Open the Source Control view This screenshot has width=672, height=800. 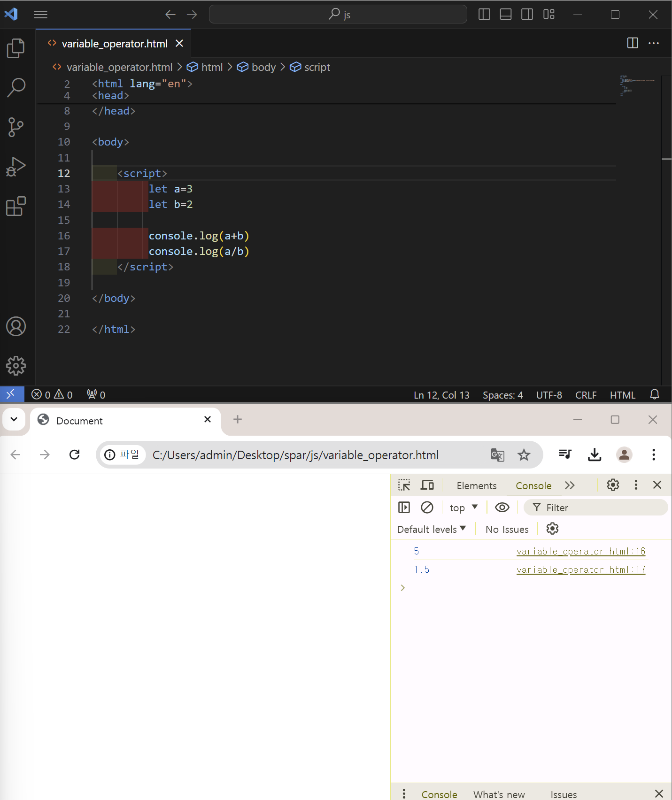[x=16, y=127]
